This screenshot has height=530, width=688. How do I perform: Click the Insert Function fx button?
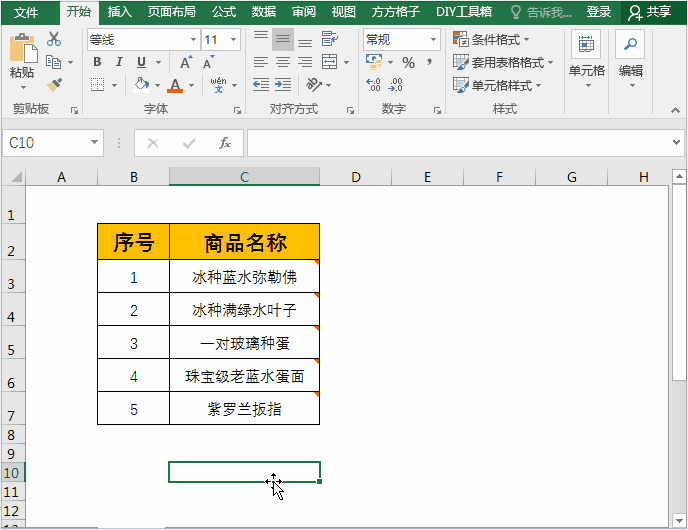point(224,143)
